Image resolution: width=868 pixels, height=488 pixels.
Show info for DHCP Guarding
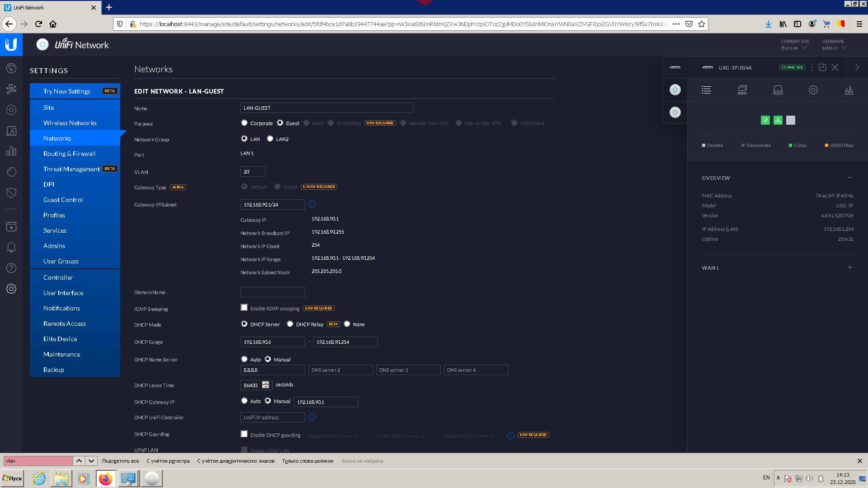tap(510, 436)
